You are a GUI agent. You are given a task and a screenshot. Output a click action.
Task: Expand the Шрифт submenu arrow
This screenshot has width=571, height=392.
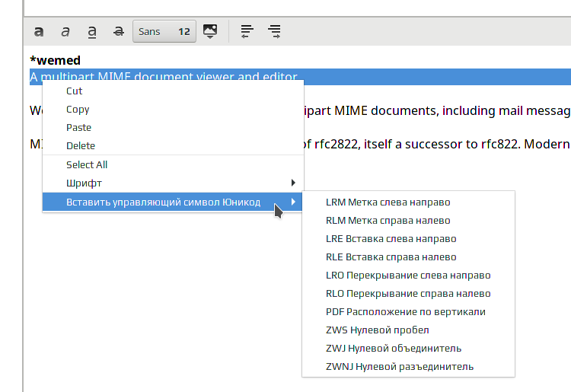click(293, 183)
